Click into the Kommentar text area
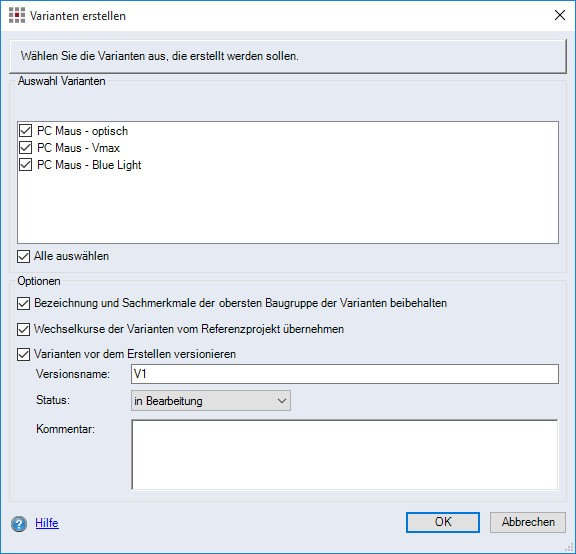The height and width of the screenshot is (554, 576). pos(345,455)
